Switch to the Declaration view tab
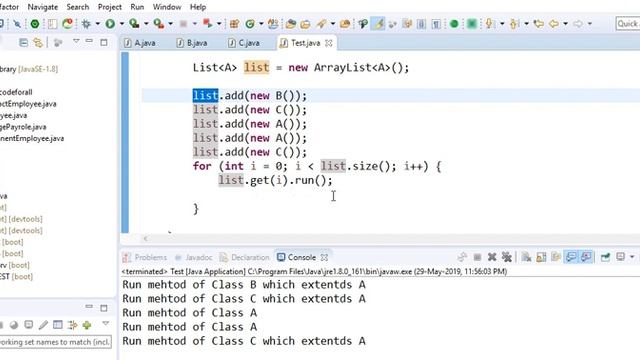 tap(245, 258)
